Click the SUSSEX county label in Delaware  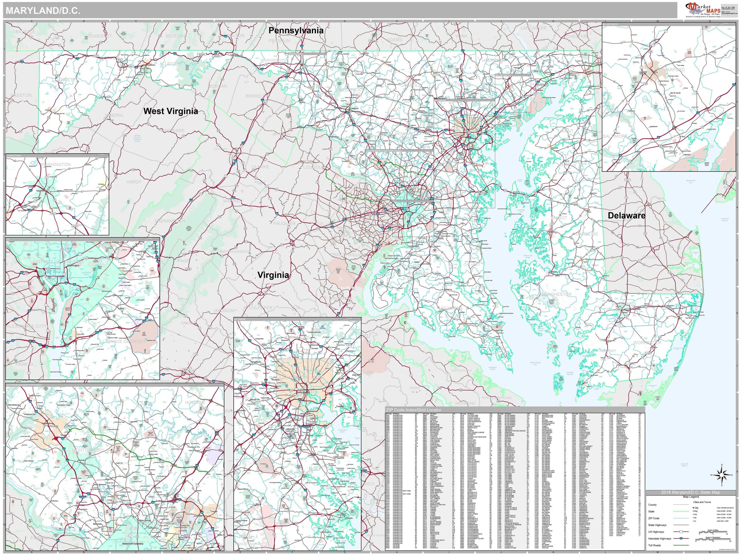click(651, 257)
